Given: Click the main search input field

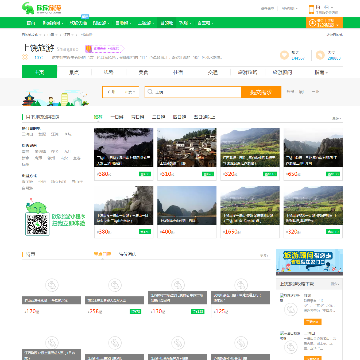Looking at the screenshot, I should click(x=193, y=92).
